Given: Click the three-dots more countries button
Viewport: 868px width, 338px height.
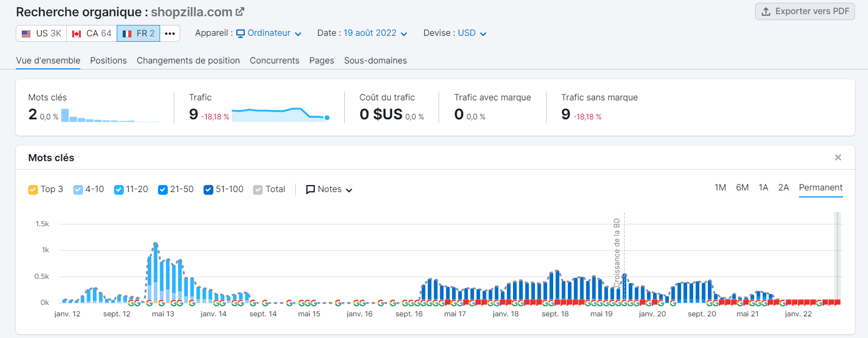Looking at the screenshot, I should click(x=170, y=34).
